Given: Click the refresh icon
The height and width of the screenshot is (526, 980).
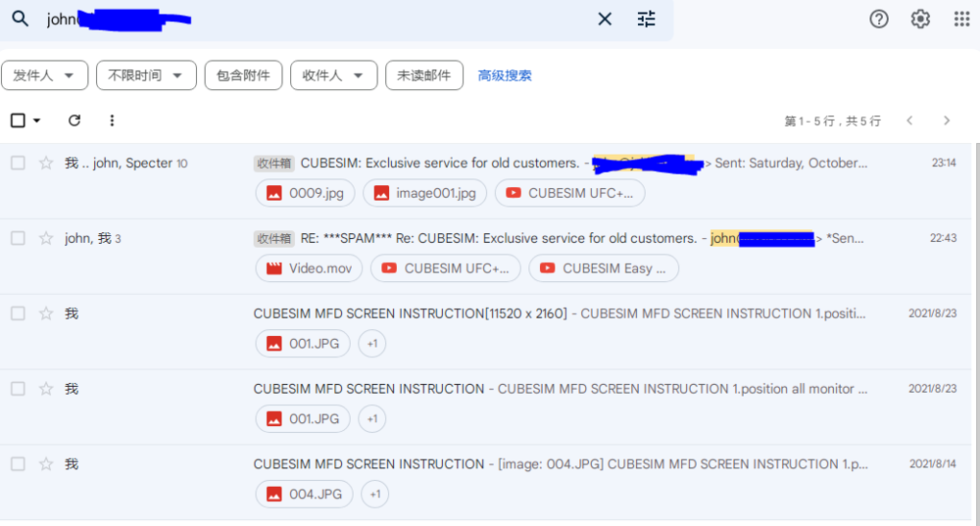Looking at the screenshot, I should click(x=74, y=120).
